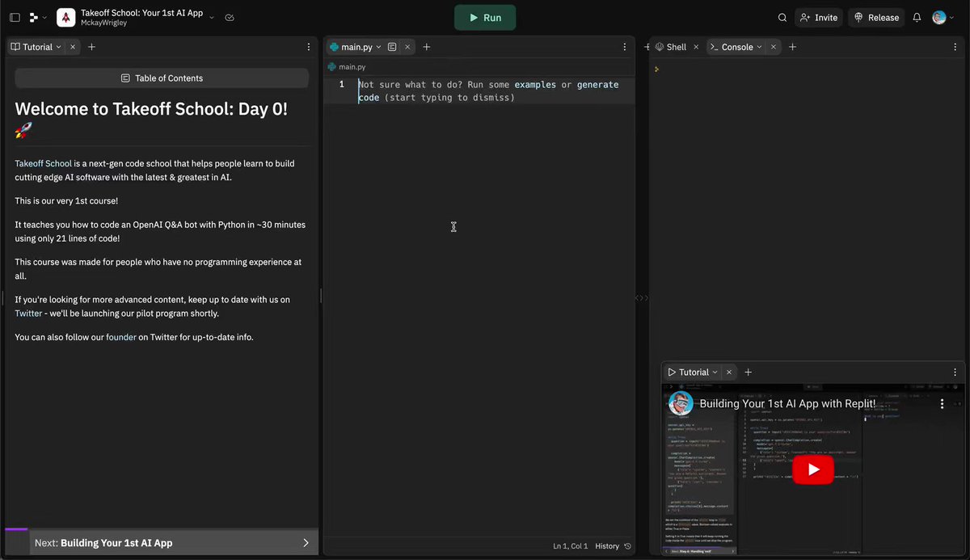The width and height of the screenshot is (970, 560).
Task: Click line number 1 in the editor gutter
Action: [342, 84]
